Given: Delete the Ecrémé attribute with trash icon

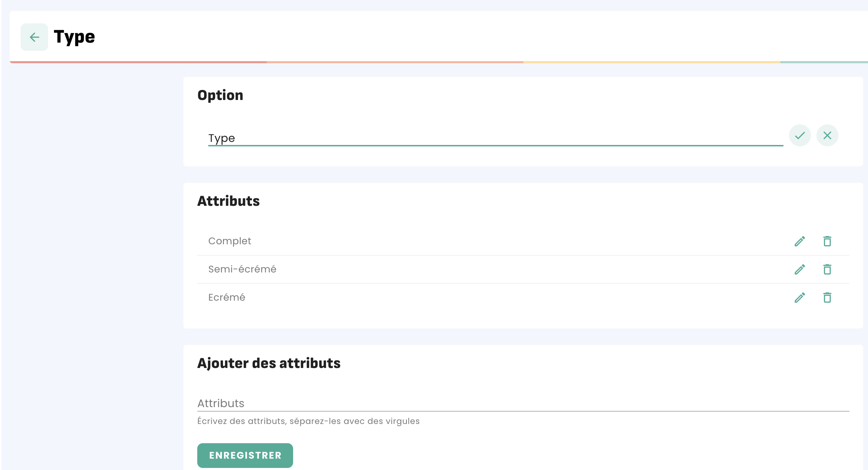Looking at the screenshot, I should coord(827,298).
